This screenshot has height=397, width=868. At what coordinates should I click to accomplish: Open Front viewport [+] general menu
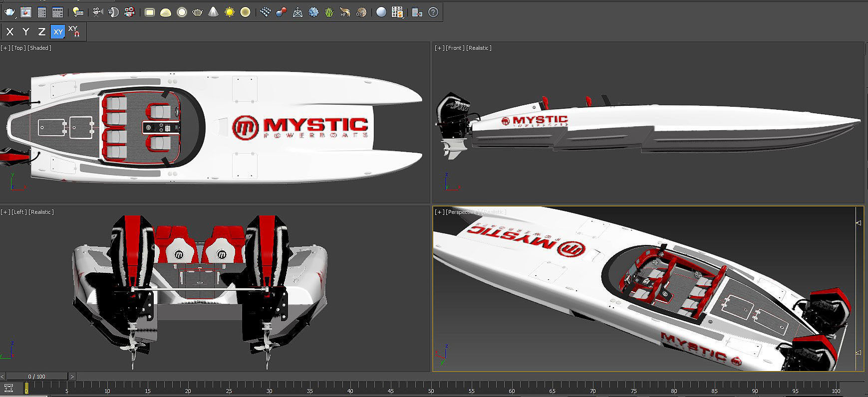439,48
